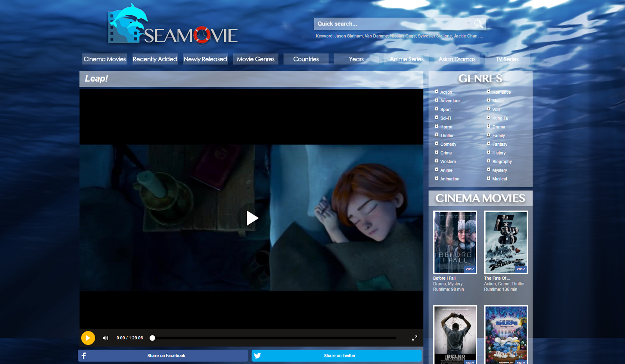
Task: Click the search magnifier icon
Action: point(479,24)
